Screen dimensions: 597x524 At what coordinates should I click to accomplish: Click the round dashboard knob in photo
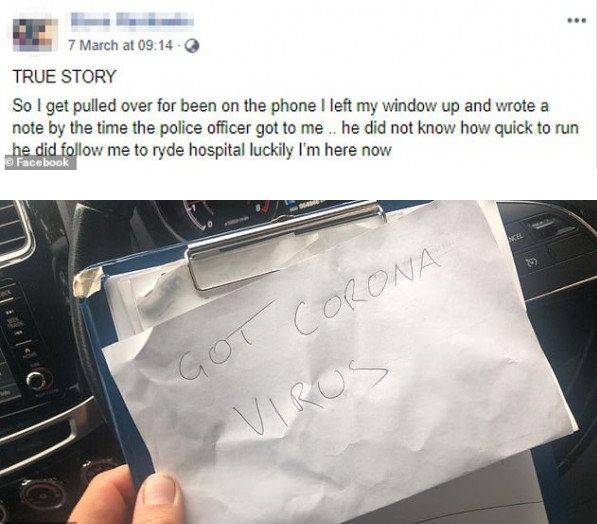[x=38, y=379]
